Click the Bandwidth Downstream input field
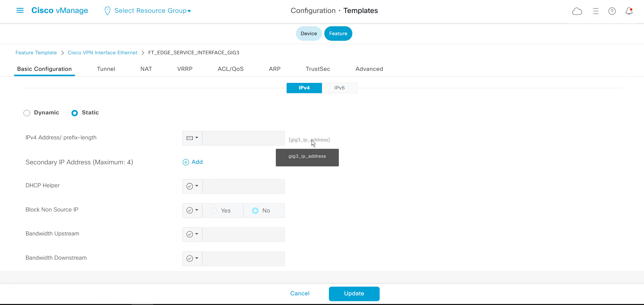 point(243,259)
